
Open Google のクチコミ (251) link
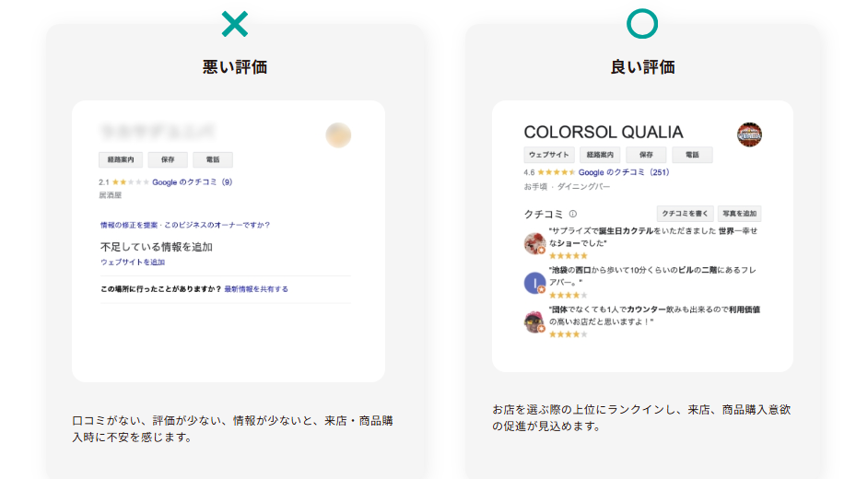coord(624,172)
